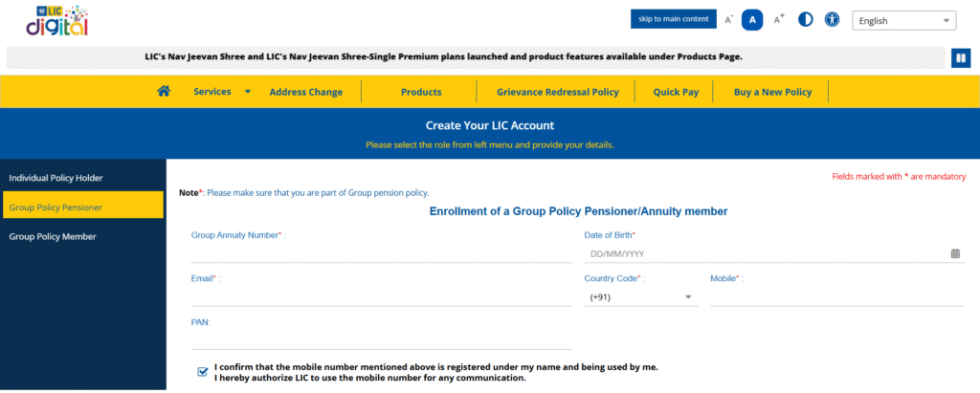Click the Home icon in navigation bar
Image resolution: width=980 pixels, height=393 pixels.
click(x=164, y=92)
